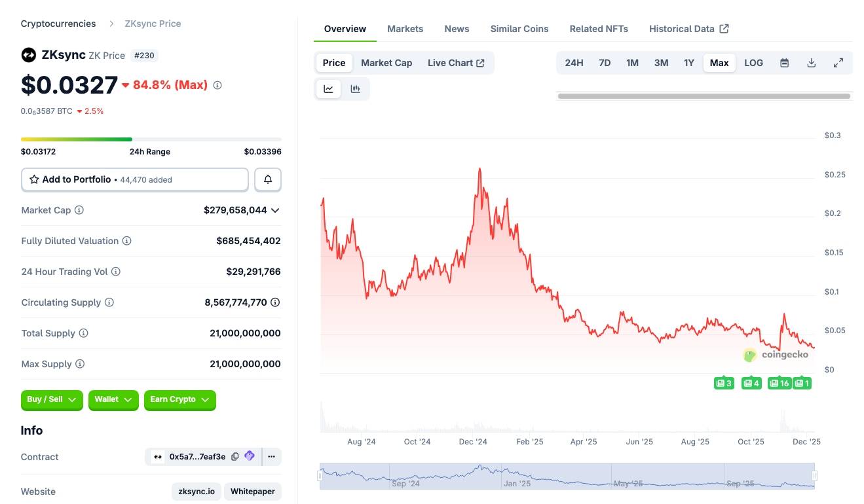Click Add to Portfolio button
Image resolution: width=864 pixels, height=504 pixels.
(135, 179)
